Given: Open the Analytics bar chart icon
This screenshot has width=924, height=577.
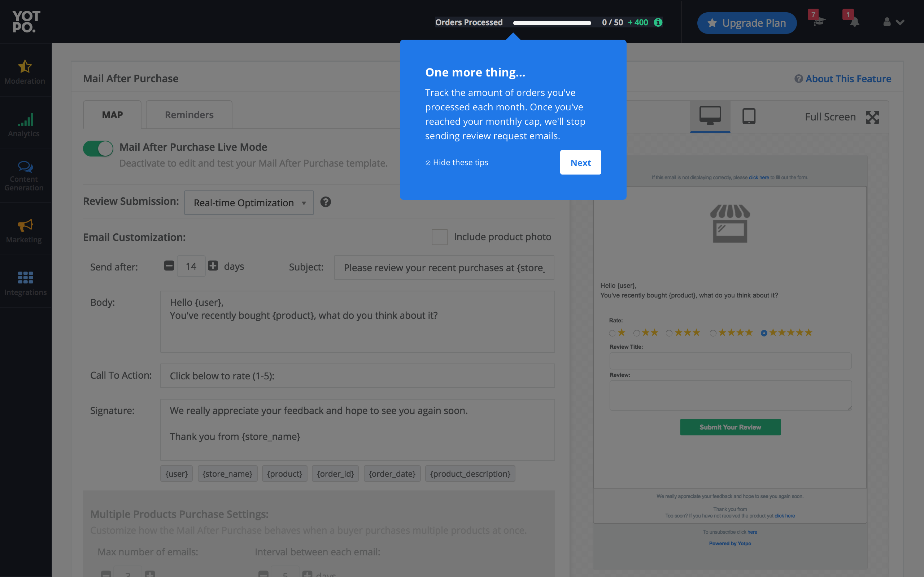Looking at the screenshot, I should 26,119.
